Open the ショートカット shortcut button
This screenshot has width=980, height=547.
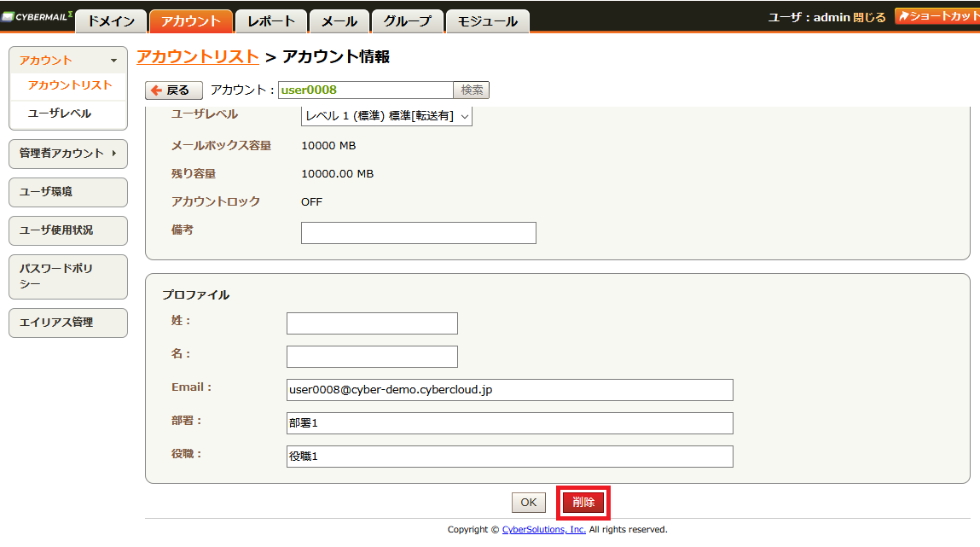(x=937, y=16)
